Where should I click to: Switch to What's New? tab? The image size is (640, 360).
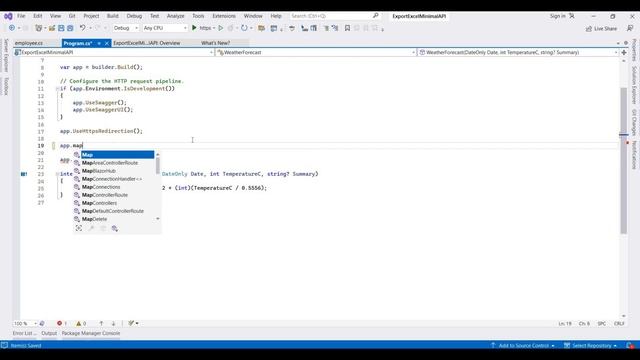(216, 43)
